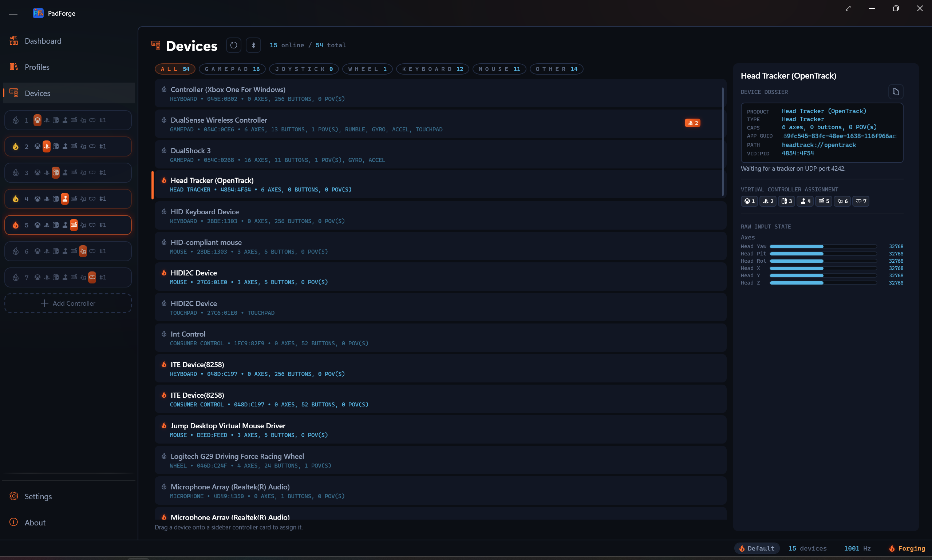
Task: Filter devices by OTHER 14 tab
Action: click(556, 69)
